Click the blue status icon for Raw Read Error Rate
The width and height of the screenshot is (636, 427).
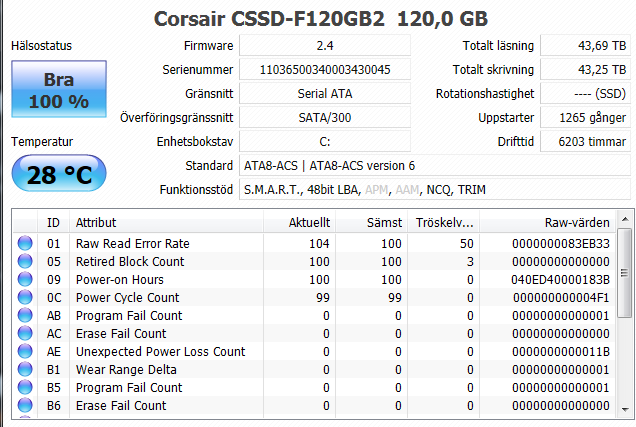pyautogui.click(x=25, y=243)
